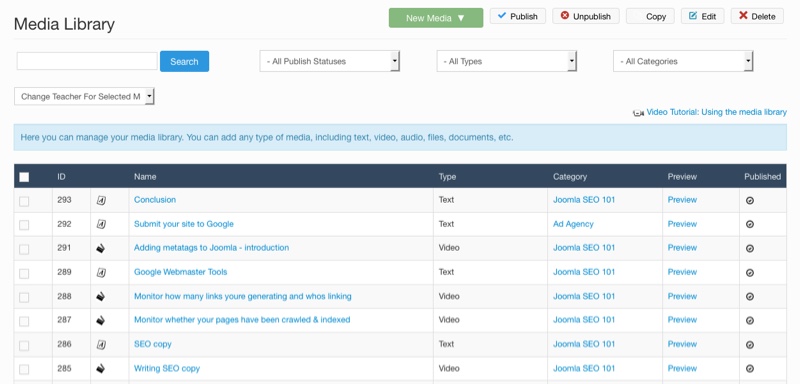
Task: Click ID cell 293
Action: 64,200
